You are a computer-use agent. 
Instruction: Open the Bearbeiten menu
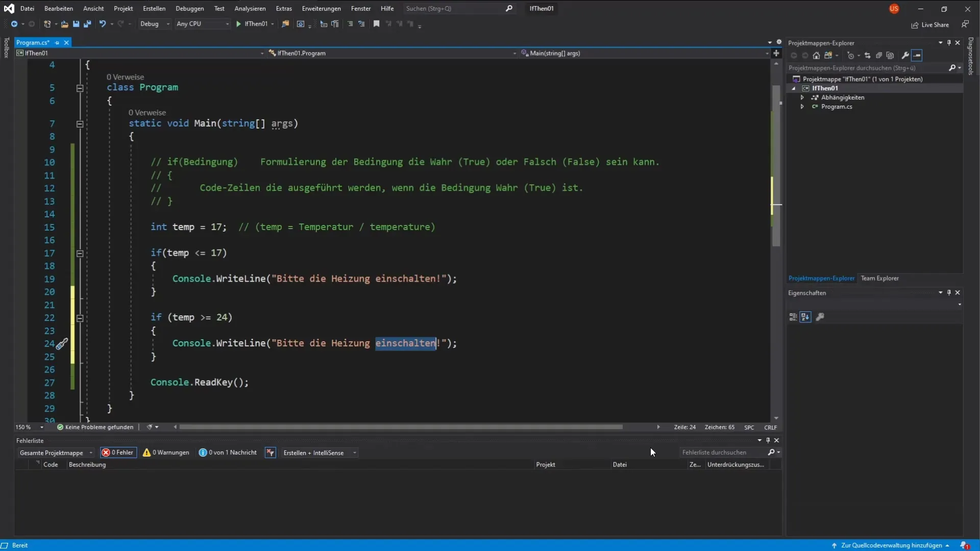59,9
